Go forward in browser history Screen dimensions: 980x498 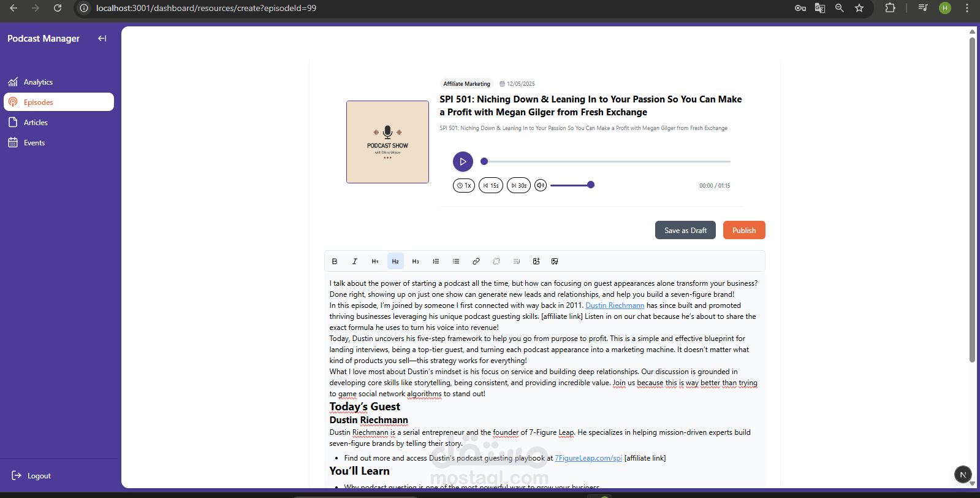click(x=36, y=8)
